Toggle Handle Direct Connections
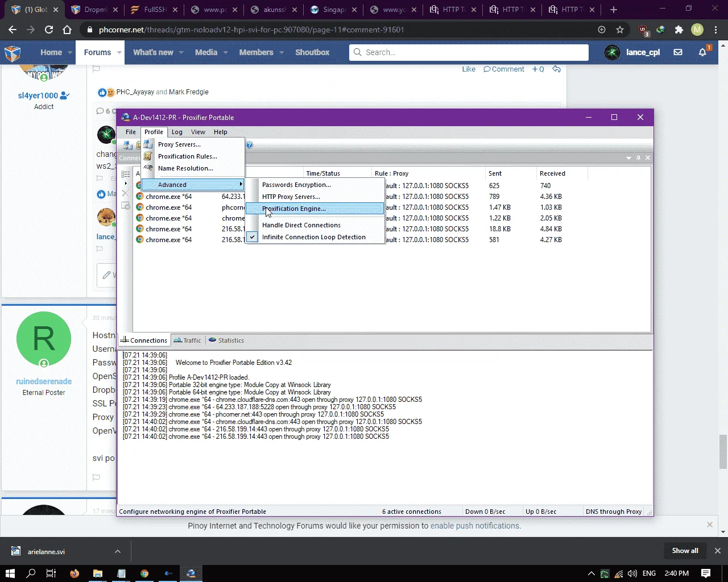Screen dimensions: 728x582 point(315,225)
